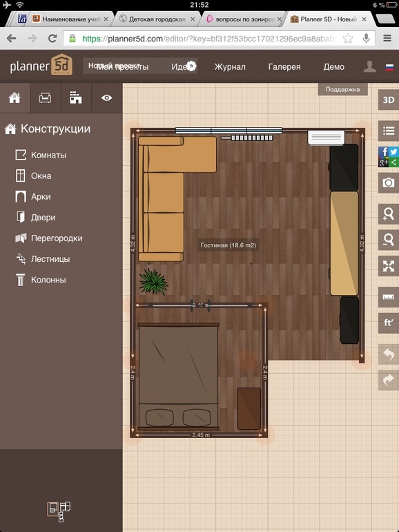Viewport: 399px width, 532px height.
Task: Zoom in with the magnifier plus icon
Action: (x=389, y=214)
